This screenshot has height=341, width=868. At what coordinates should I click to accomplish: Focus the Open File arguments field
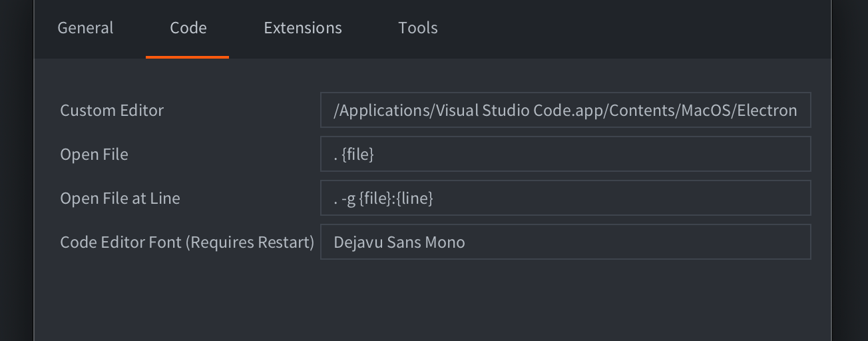click(565, 154)
